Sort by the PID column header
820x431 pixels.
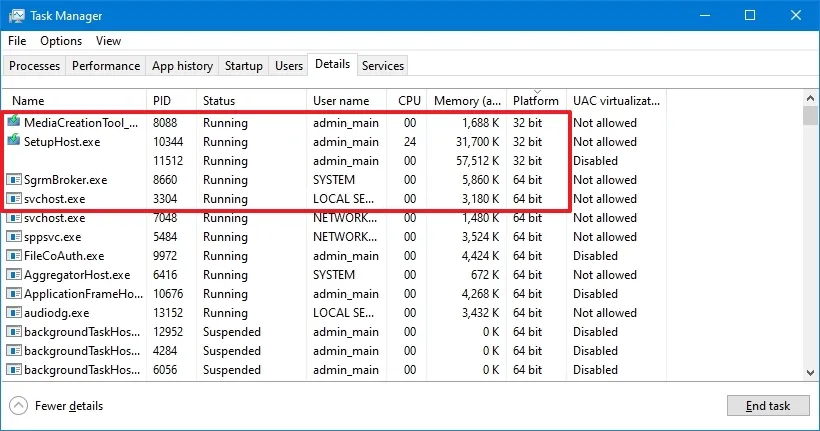tap(172, 100)
